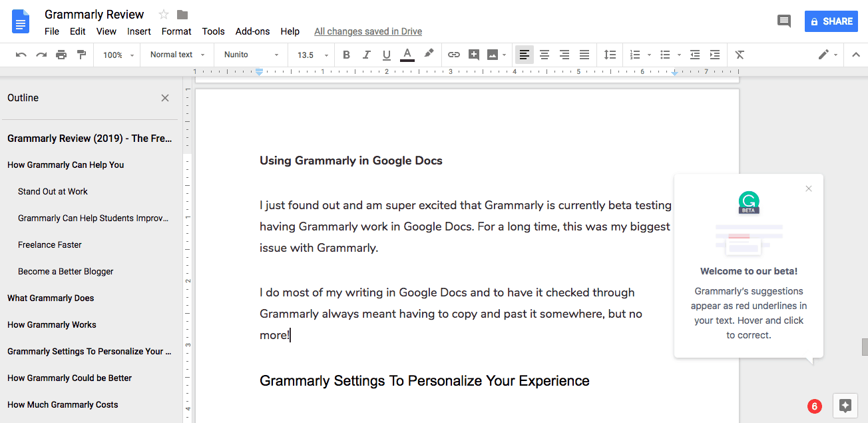Open the font size 13.5 dropdown
This screenshot has width=868, height=423.
coord(313,55)
